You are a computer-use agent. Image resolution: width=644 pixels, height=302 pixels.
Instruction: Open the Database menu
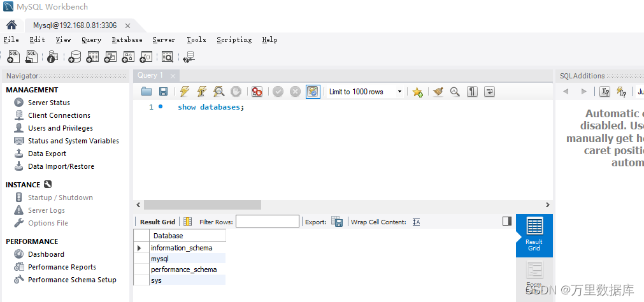click(x=127, y=40)
